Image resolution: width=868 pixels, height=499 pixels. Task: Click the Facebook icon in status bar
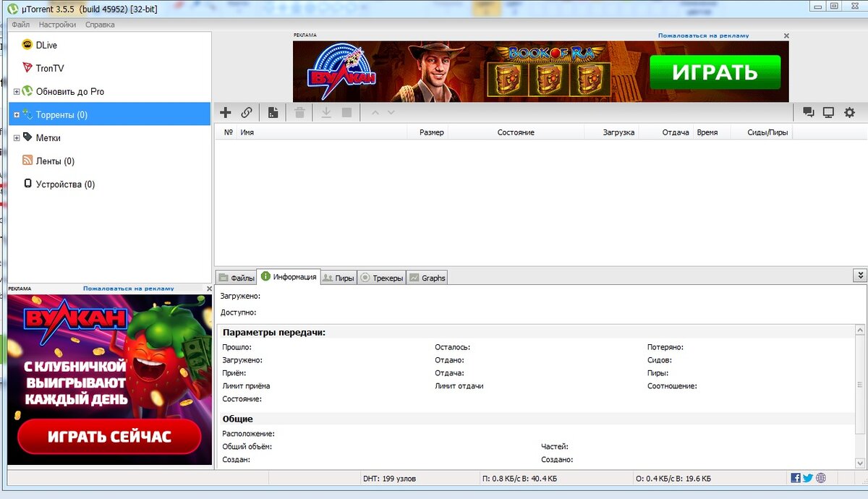click(x=796, y=478)
